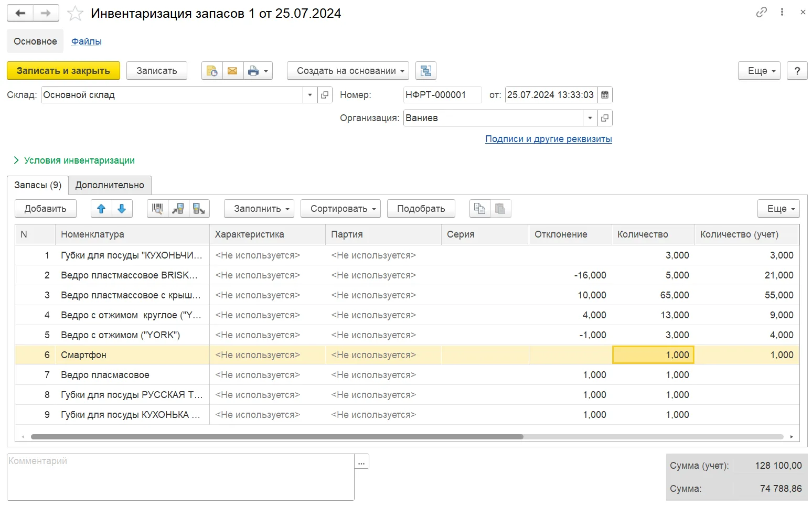Open the Заполнить dropdown menu
This screenshot has height=506, width=812.
tap(259, 209)
